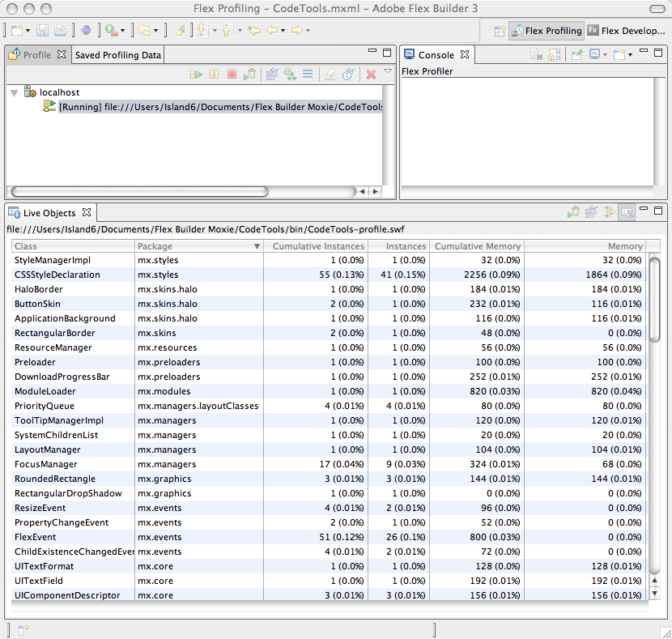Click the Forward navigation arrow
The height and width of the screenshot is (639, 672).
[x=296, y=31]
